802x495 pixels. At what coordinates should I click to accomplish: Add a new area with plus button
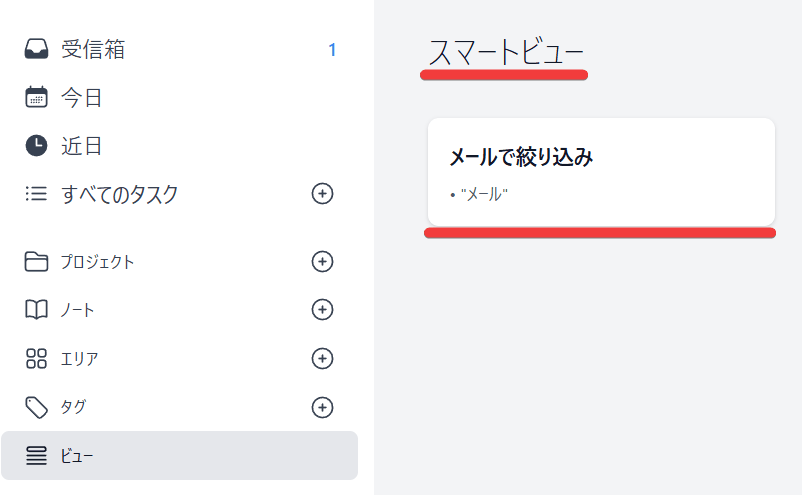(322, 358)
